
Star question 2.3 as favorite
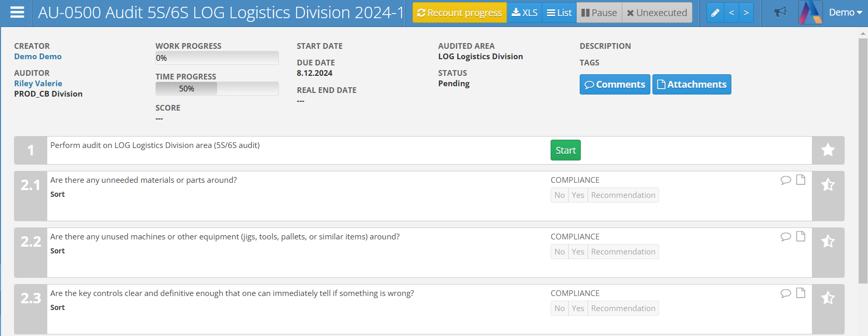[x=827, y=298]
